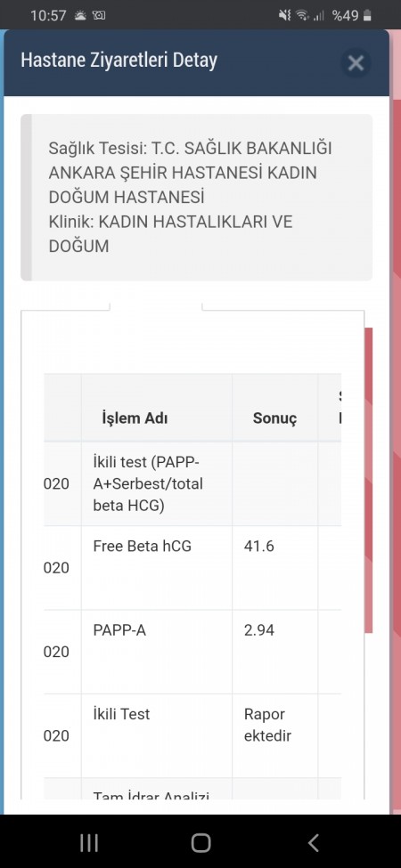
Task: Click the 2.94 result value
Action: coord(258,630)
